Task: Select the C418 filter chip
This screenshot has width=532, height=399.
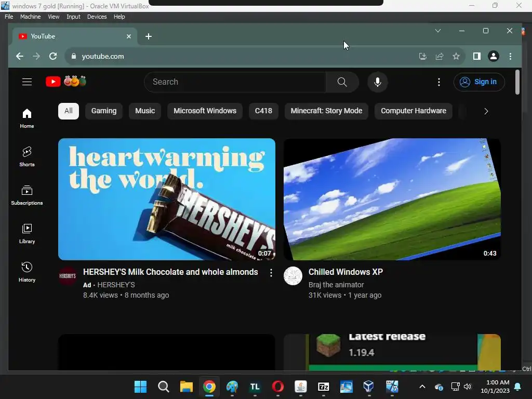Action: (x=263, y=111)
